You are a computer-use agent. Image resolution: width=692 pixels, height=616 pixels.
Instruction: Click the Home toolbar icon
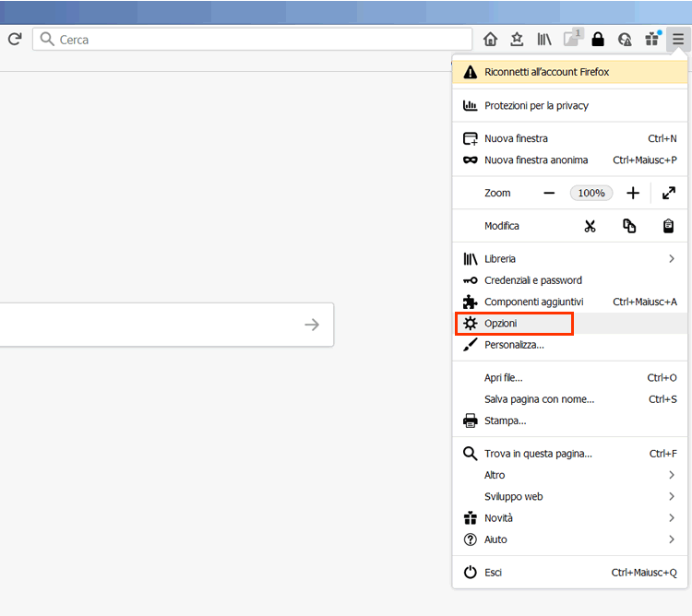click(x=491, y=40)
